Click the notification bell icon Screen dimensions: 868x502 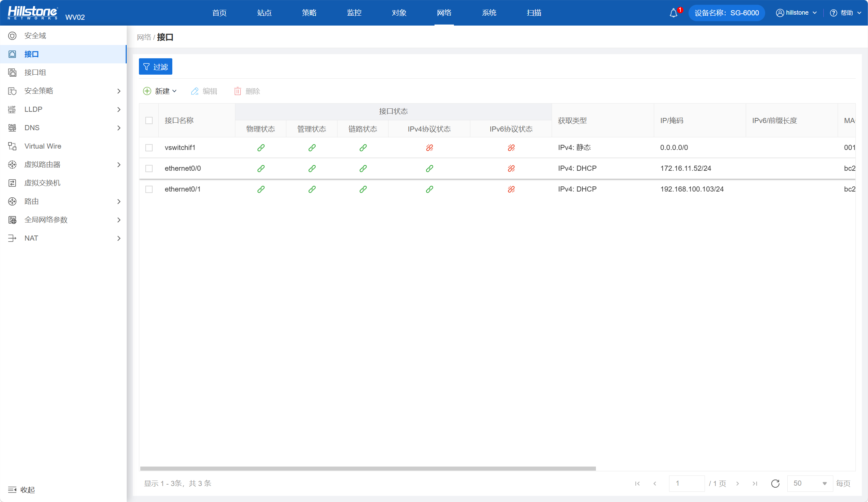673,13
